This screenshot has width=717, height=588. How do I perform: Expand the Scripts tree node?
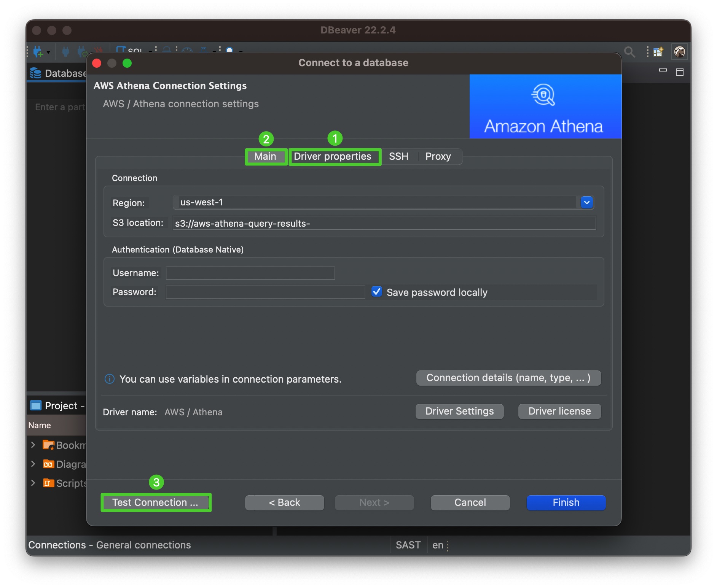point(33,482)
